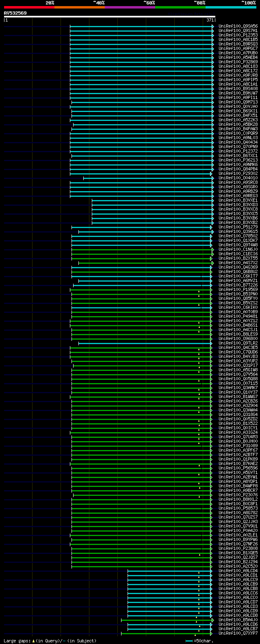Select label UniRef100_B6SKI1
The width and height of the screenshot is (260, 644).
coord(238,111)
